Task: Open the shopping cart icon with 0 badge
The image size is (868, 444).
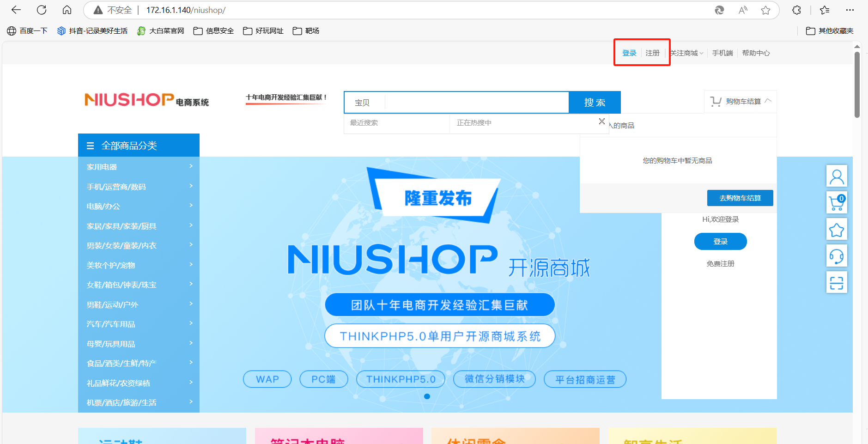Action: pos(837,202)
